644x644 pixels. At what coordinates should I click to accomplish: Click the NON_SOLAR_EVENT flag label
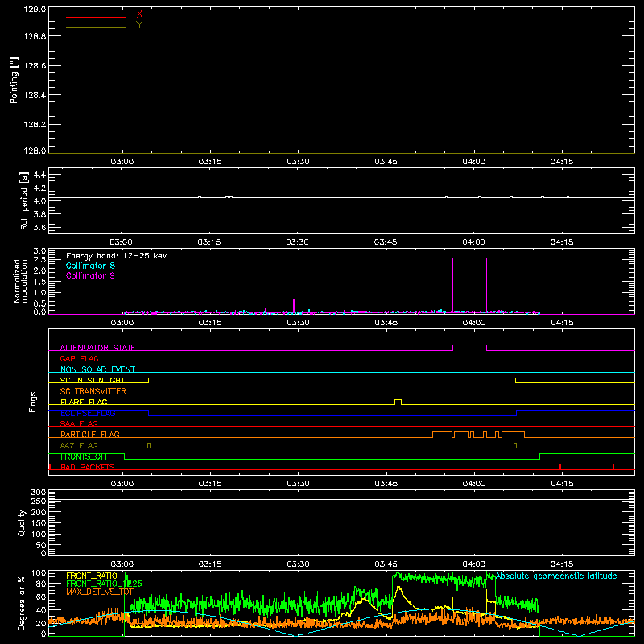(x=97, y=369)
